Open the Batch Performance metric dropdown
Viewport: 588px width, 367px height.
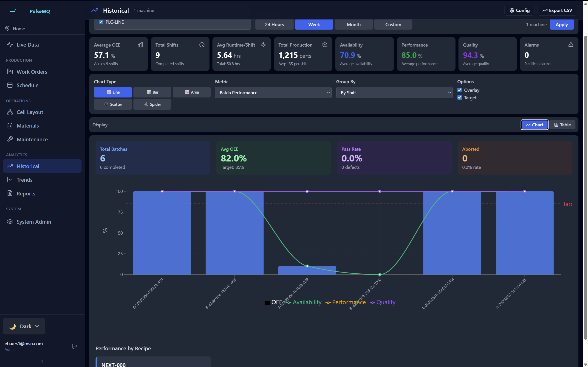tap(273, 92)
